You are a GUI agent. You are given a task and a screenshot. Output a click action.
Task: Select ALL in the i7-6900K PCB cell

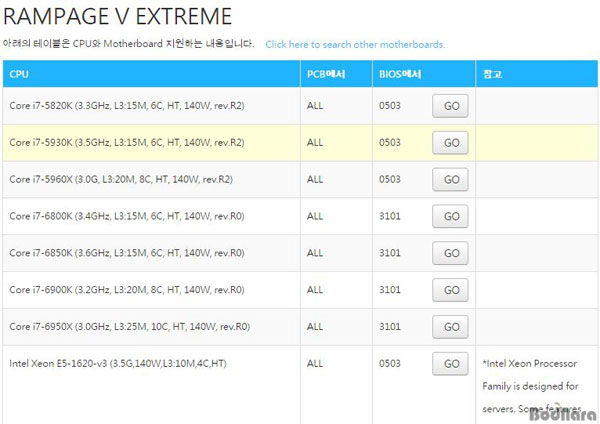point(315,290)
